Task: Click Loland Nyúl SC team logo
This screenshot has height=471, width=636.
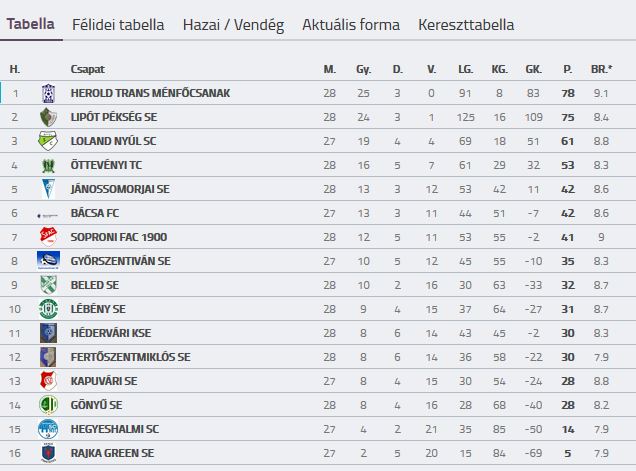Action: pyautogui.click(x=48, y=141)
